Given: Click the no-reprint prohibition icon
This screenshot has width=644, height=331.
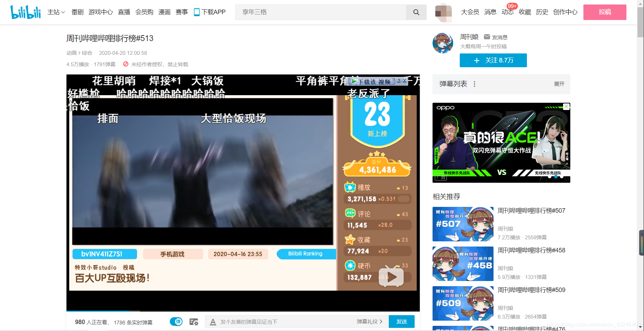Looking at the screenshot, I should point(126,64).
